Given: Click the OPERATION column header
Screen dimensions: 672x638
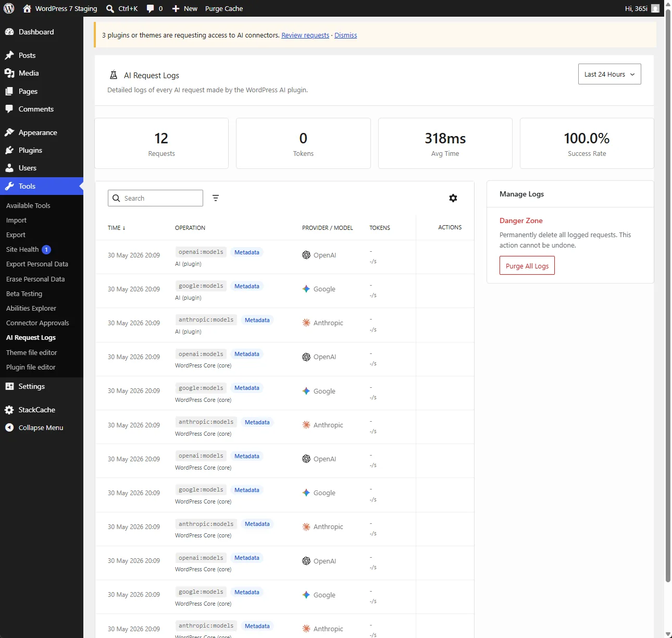Looking at the screenshot, I should pos(190,228).
